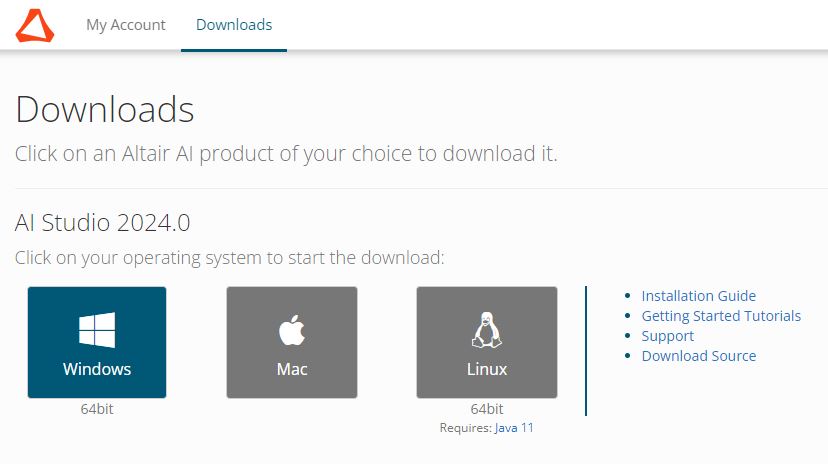Click the Windows logo icon
828x464 pixels.
(x=97, y=330)
